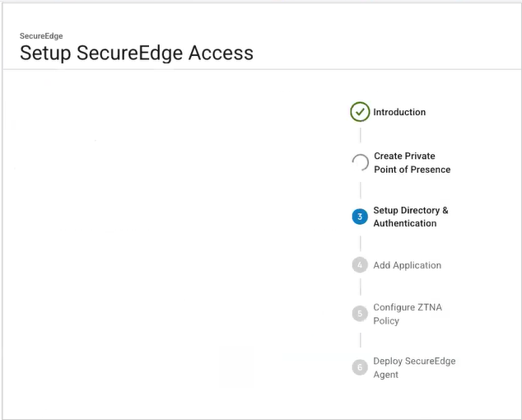This screenshot has height=420, width=522.
Task: Go to Create Private Point of Presence
Action: click(412, 162)
